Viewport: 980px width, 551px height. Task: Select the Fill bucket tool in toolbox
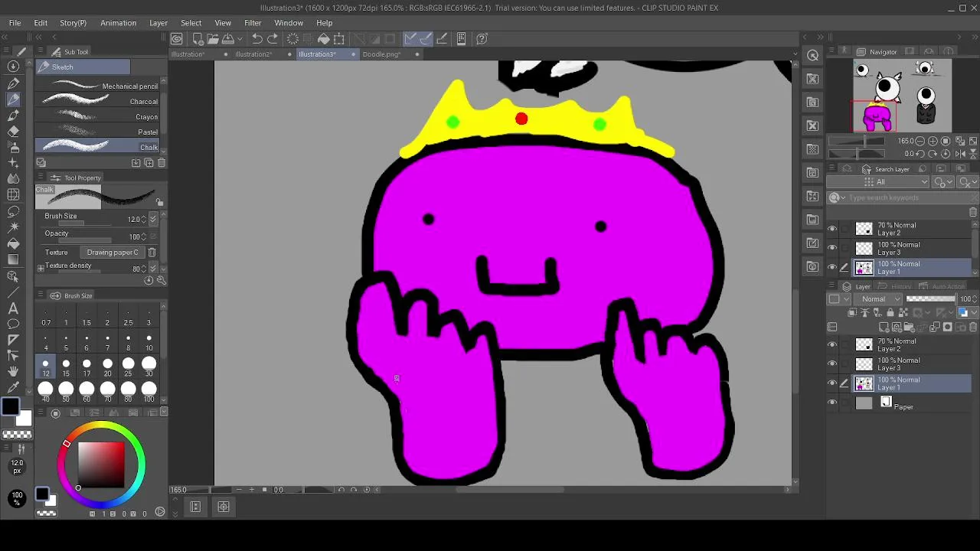coord(13,244)
